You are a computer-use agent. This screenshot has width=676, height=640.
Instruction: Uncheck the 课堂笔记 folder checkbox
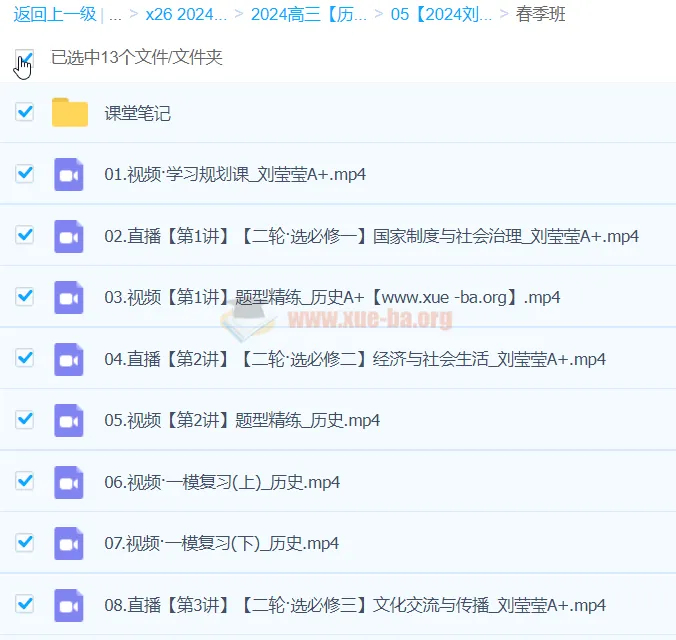25,112
